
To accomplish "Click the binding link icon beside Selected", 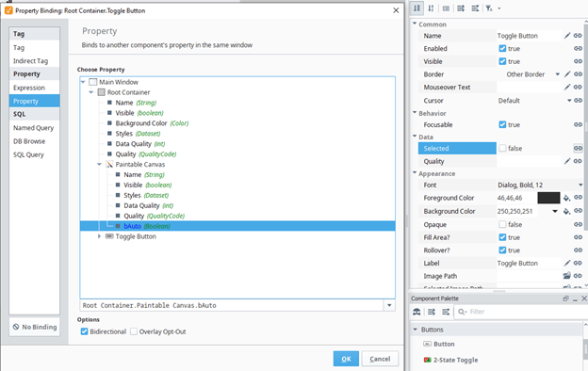I will tap(578, 149).
